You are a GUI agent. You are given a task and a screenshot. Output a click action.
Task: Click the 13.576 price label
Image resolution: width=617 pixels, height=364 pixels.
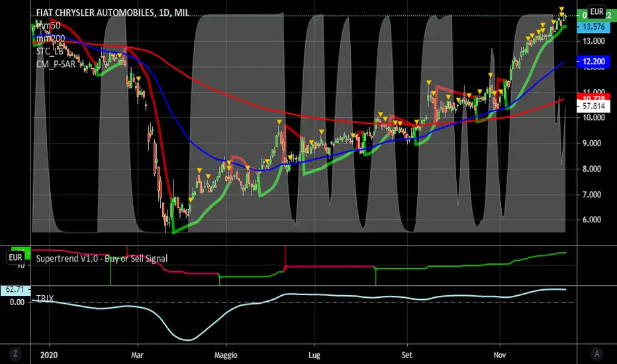point(593,26)
